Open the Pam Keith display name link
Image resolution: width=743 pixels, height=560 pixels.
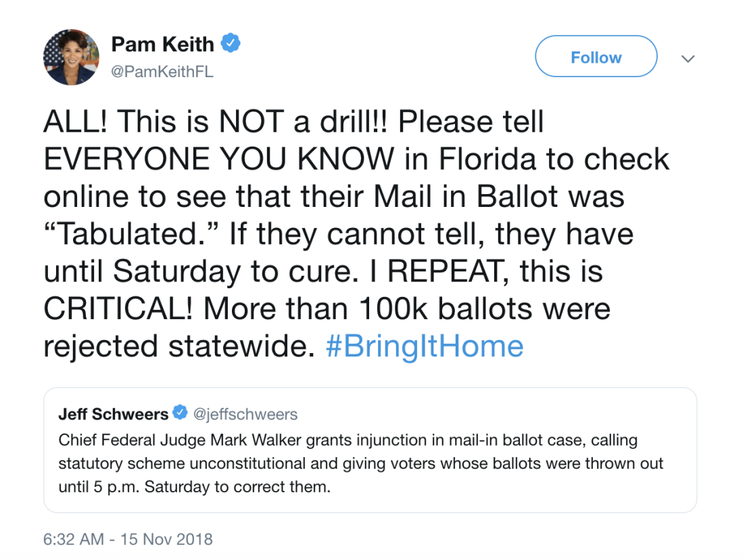coord(162,45)
